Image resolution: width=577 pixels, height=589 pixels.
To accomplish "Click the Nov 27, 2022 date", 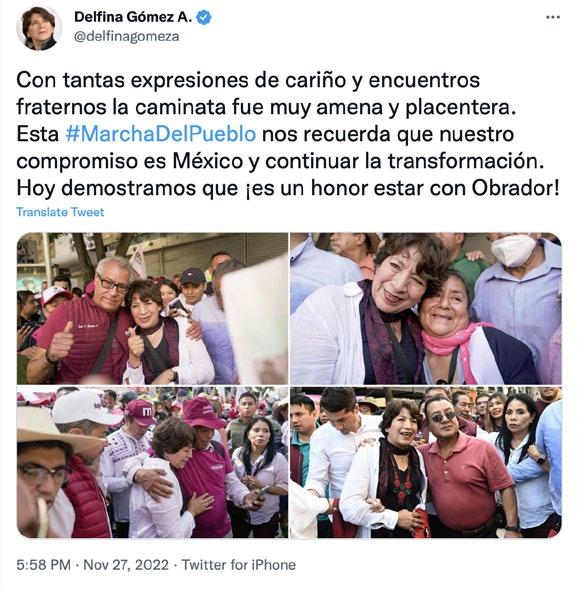I will pyautogui.click(x=126, y=565).
